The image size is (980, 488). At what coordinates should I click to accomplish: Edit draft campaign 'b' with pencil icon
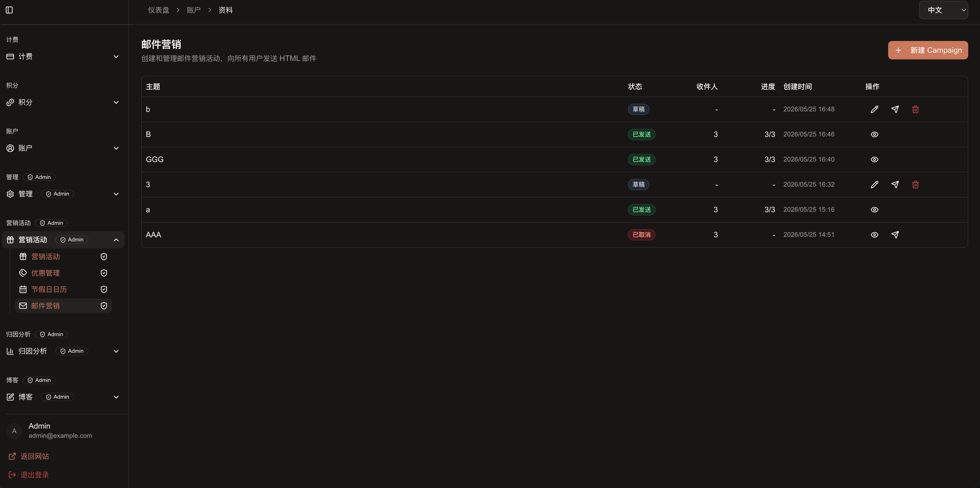tap(874, 109)
